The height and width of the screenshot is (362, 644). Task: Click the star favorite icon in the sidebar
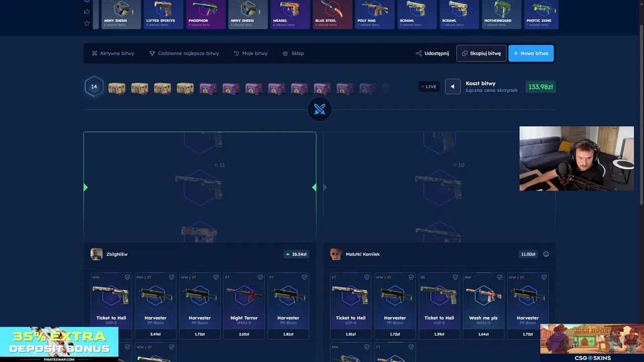coord(87,23)
